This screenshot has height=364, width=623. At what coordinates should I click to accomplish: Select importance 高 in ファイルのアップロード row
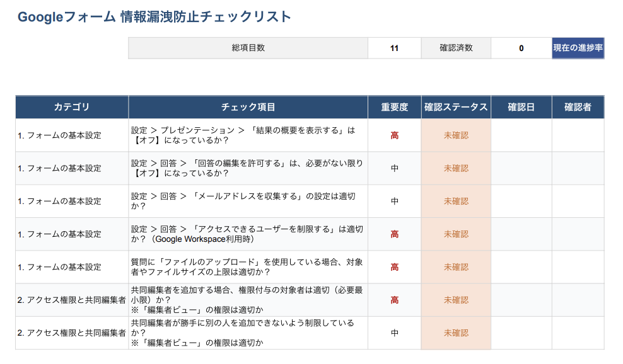tap(395, 267)
